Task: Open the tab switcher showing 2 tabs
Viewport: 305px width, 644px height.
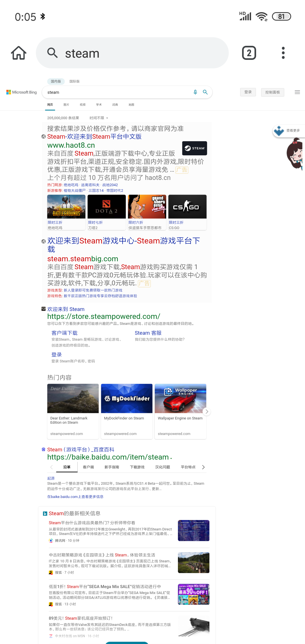Action: pos(249,53)
